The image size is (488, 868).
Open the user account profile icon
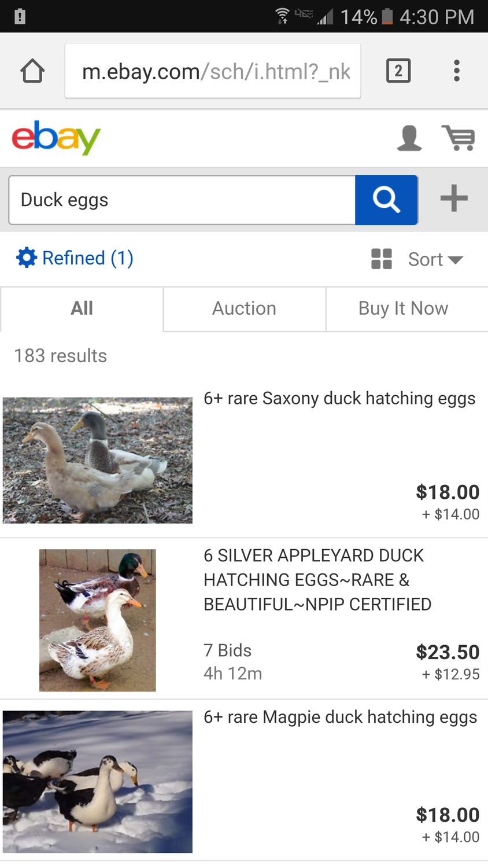coord(409,138)
